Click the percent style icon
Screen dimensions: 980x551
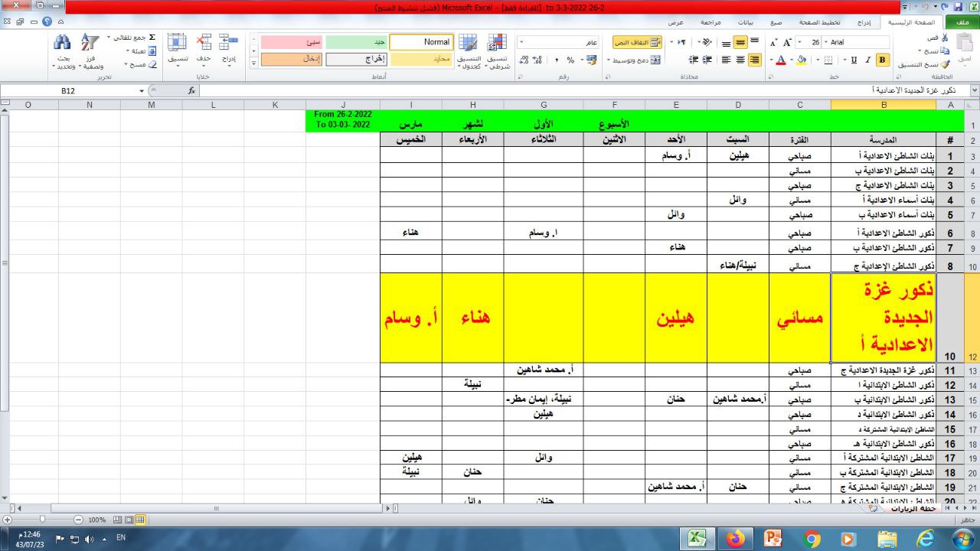570,60
